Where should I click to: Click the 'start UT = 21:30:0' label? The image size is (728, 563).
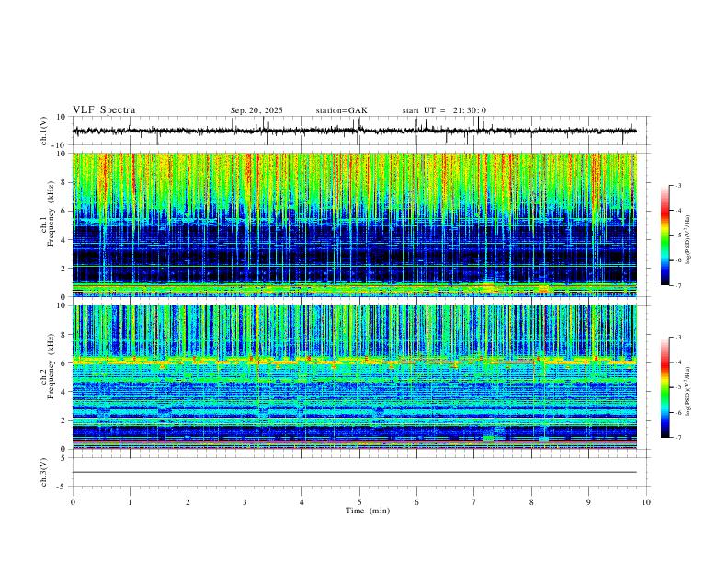[444, 110]
